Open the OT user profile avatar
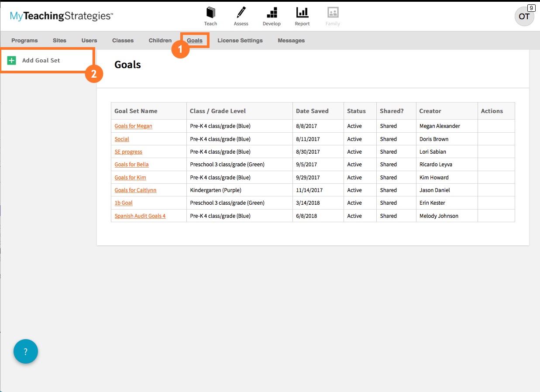540x392 pixels. click(524, 17)
